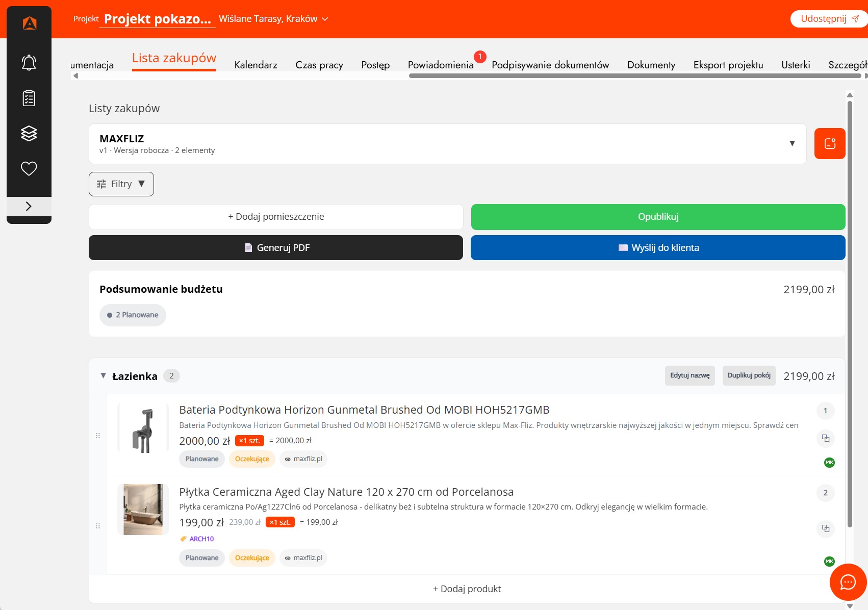This screenshot has height=610, width=868.
Task: Collapse the Łazienka room section
Action: tap(103, 376)
